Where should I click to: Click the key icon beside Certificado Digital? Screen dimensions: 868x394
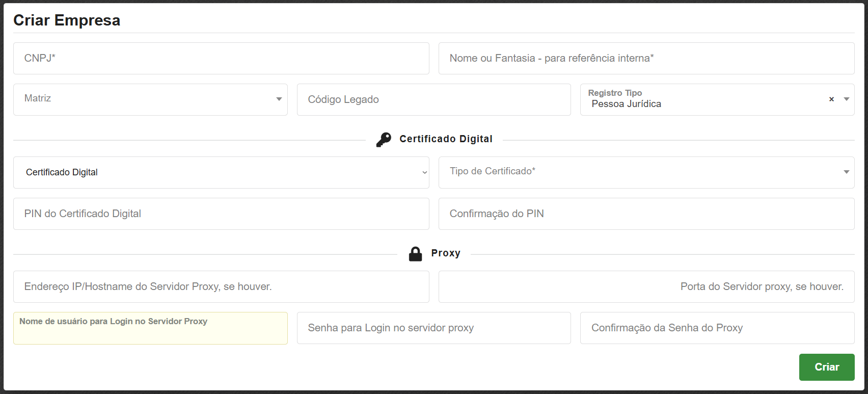coord(384,139)
